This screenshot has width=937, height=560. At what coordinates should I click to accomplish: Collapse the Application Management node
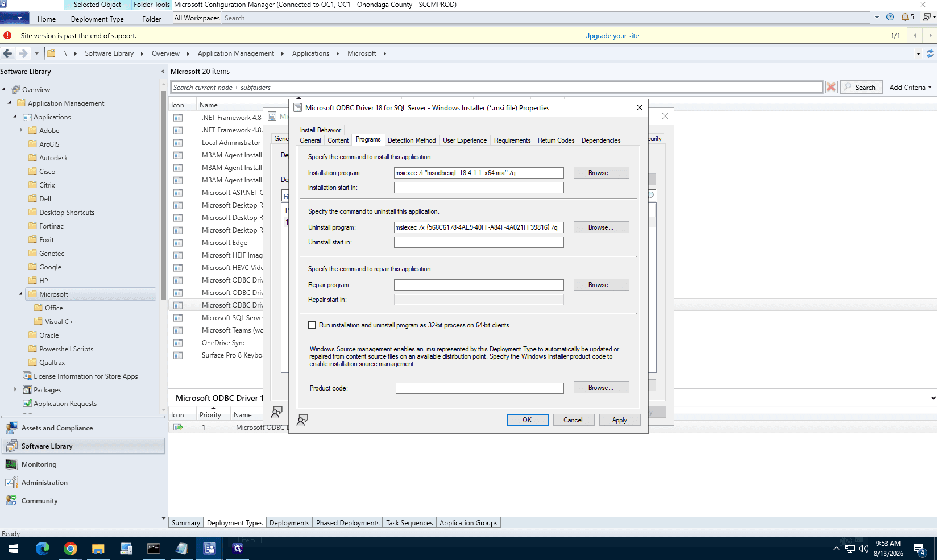pyautogui.click(x=10, y=103)
